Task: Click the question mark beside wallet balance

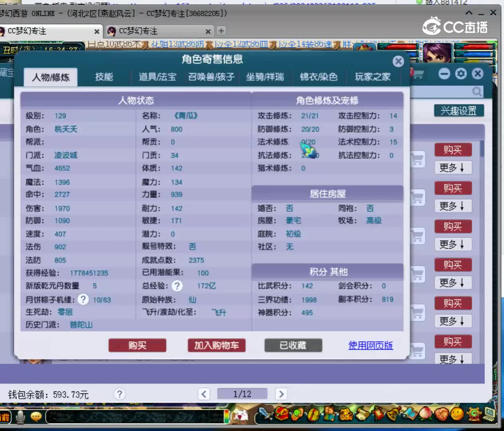Action: [119, 394]
